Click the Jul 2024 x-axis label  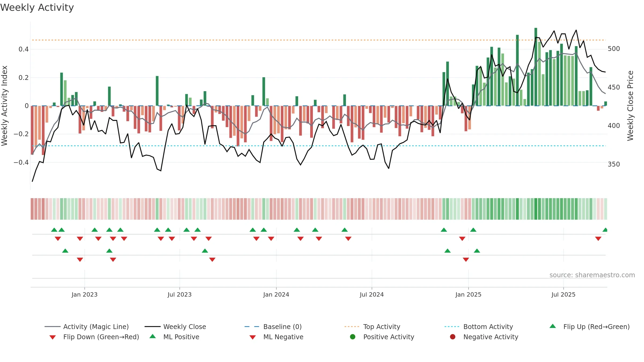(x=372, y=294)
